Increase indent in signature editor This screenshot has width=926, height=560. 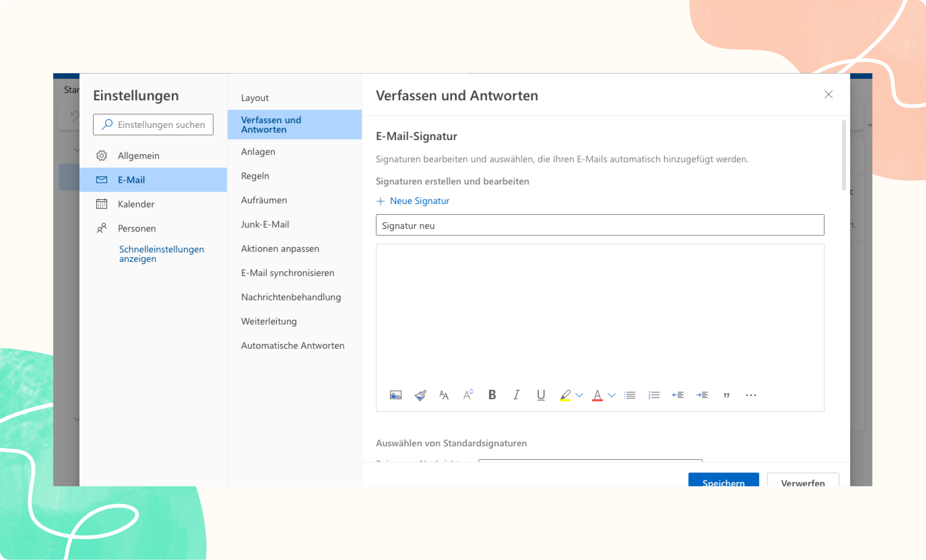click(702, 395)
